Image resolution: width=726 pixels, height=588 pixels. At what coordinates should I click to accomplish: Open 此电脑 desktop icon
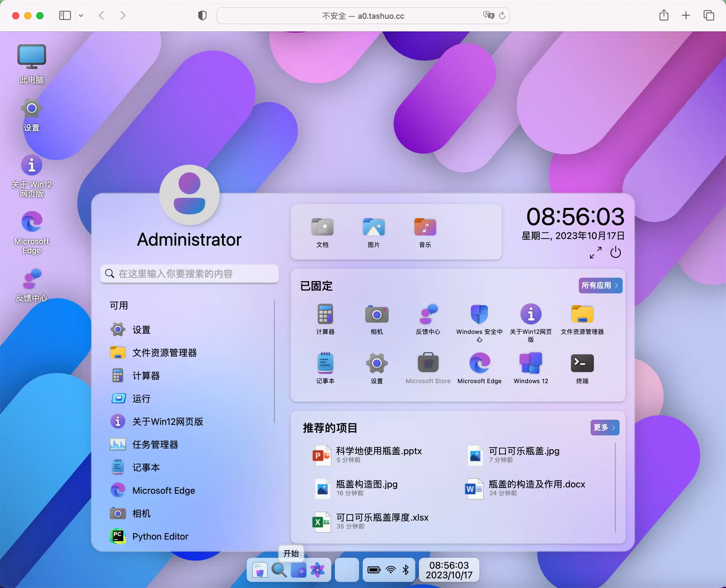[31, 64]
